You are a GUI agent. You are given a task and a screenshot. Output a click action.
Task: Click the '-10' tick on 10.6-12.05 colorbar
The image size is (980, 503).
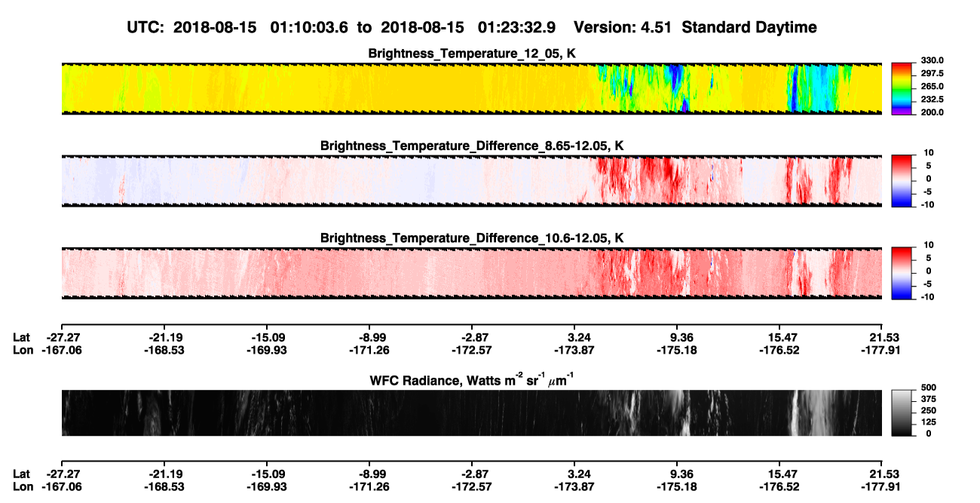point(929,296)
